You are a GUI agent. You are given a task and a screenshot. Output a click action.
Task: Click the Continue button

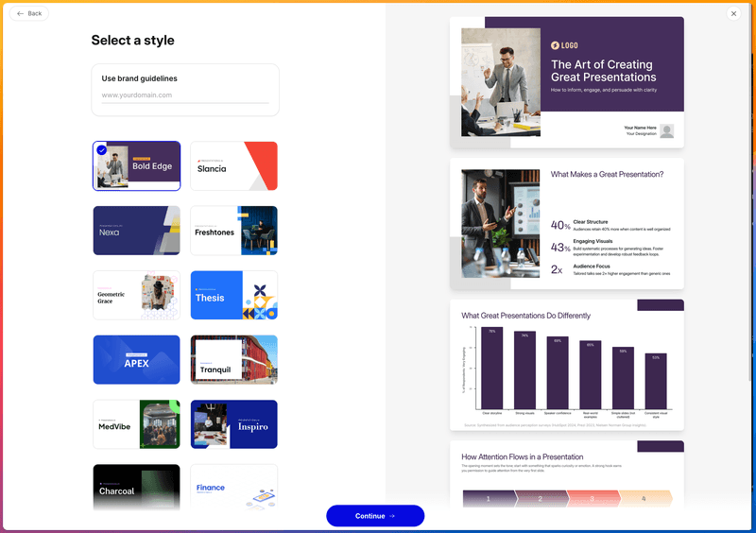(x=375, y=516)
